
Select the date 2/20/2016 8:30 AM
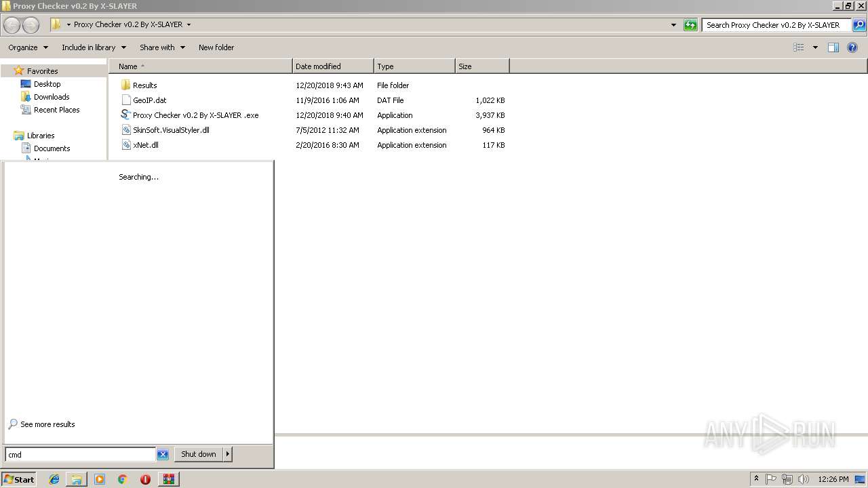click(328, 145)
